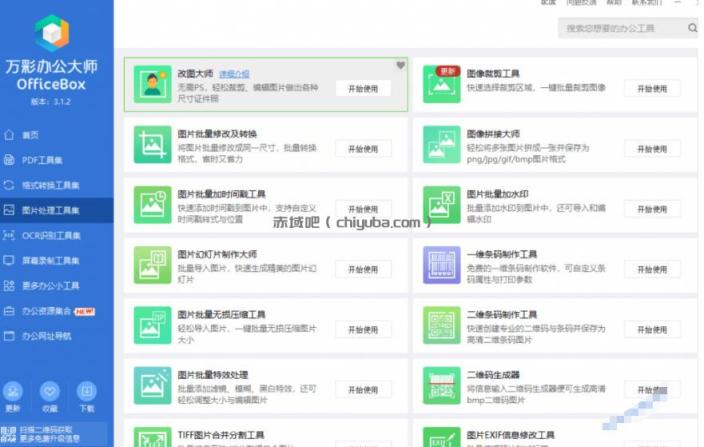
Task: Click 开始使用 for 图像裁剪工具
Action: point(652,89)
